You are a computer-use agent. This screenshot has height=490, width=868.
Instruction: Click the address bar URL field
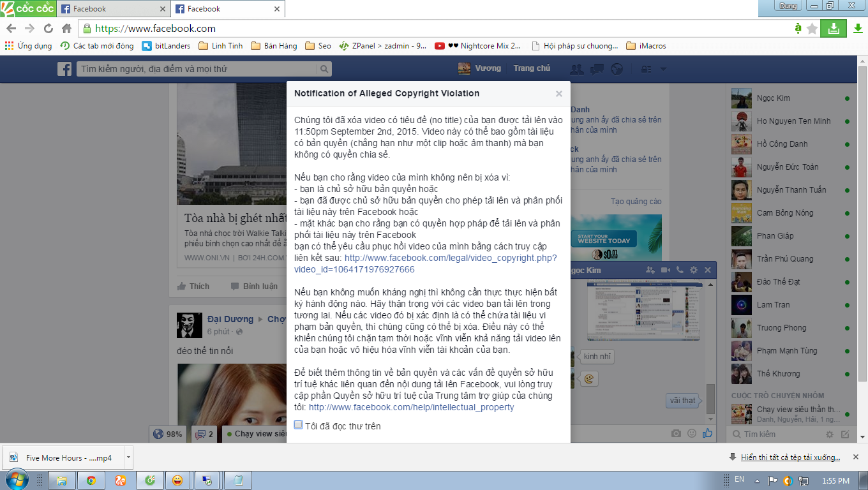(434, 29)
